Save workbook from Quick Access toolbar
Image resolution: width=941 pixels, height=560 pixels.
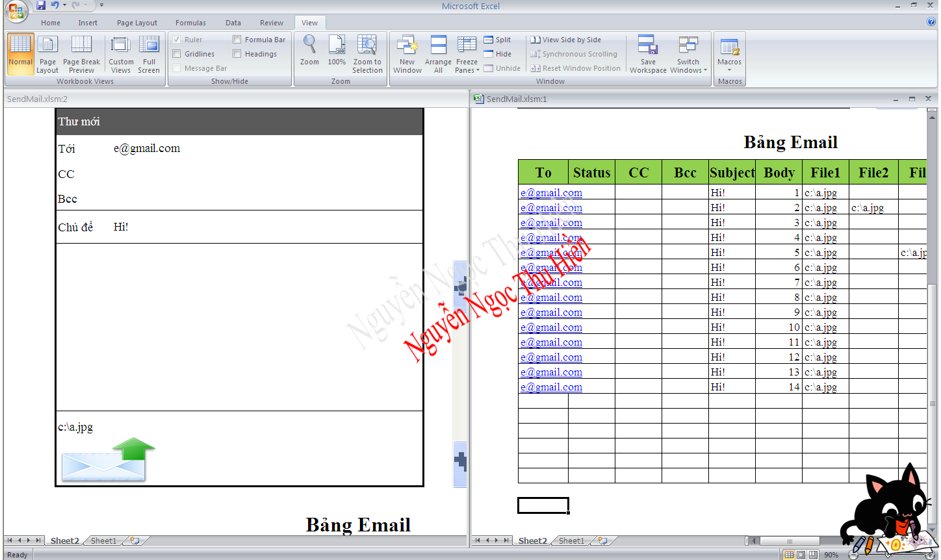[41, 5]
